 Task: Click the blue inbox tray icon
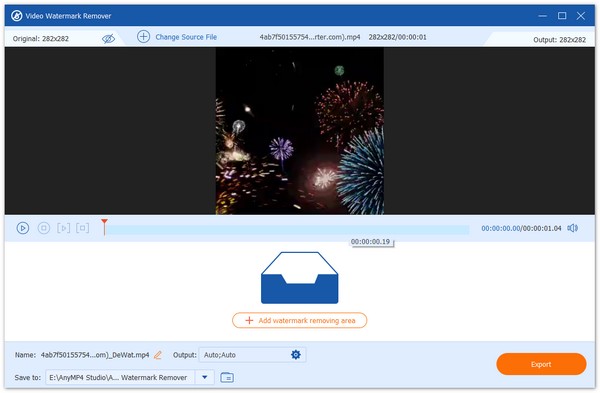coord(300,278)
